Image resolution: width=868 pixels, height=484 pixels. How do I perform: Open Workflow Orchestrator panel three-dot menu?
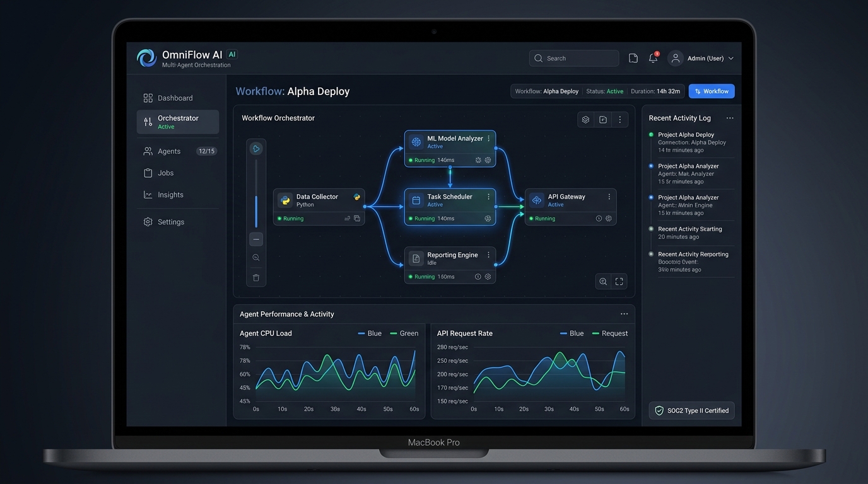tap(620, 120)
